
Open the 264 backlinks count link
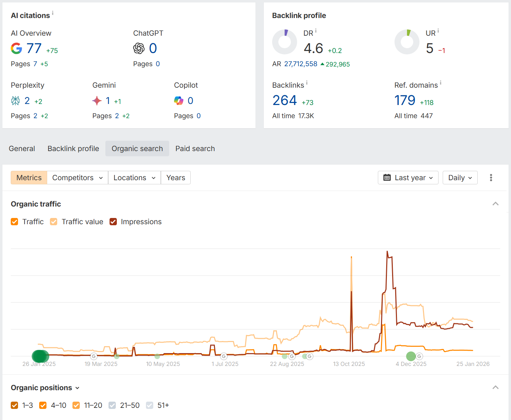[x=285, y=100]
